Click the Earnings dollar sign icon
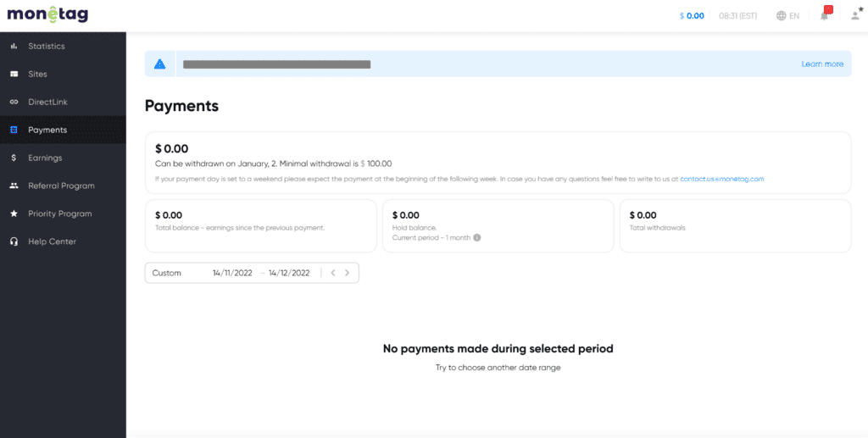Viewport: 868px width, 438px height. point(14,158)
